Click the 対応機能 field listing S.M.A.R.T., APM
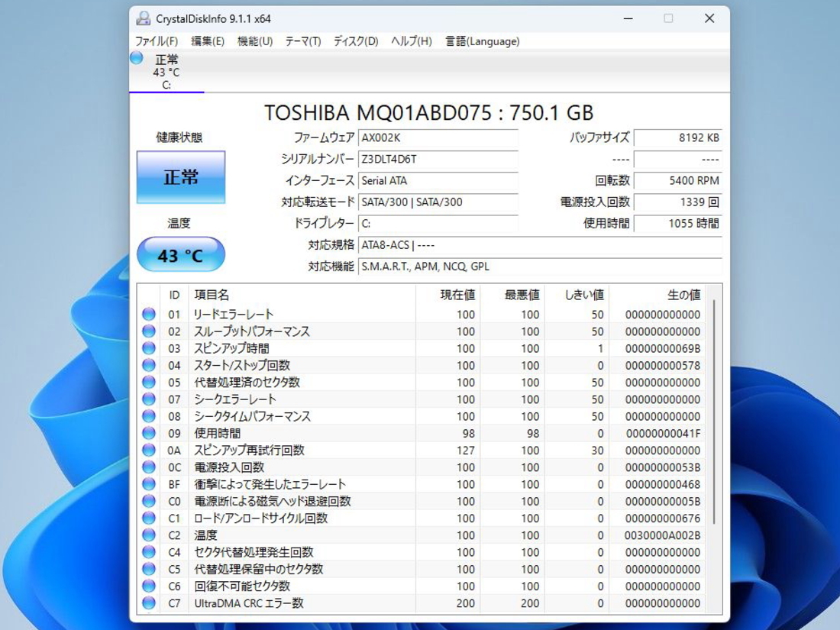 click(540, 267)
